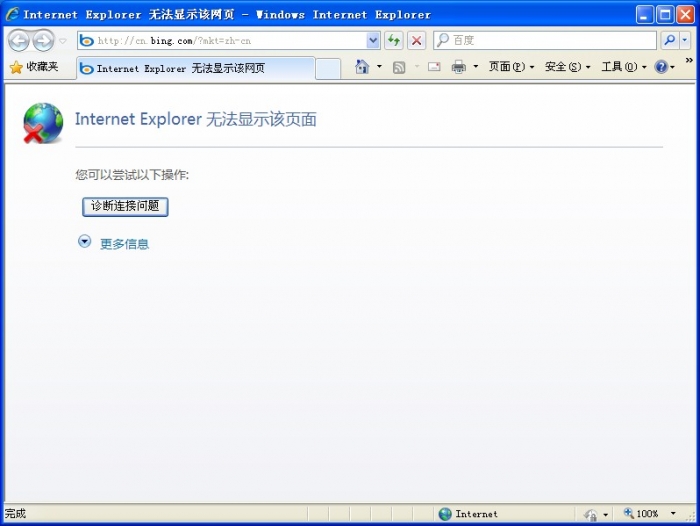Open the zoom level dropdown arrow
Screen dimensions: 700x526
[673, 513]
